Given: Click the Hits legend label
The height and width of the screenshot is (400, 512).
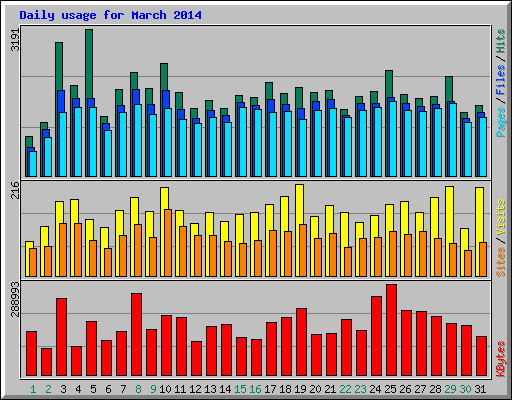Looking at the screenshot, I should 500,41.
